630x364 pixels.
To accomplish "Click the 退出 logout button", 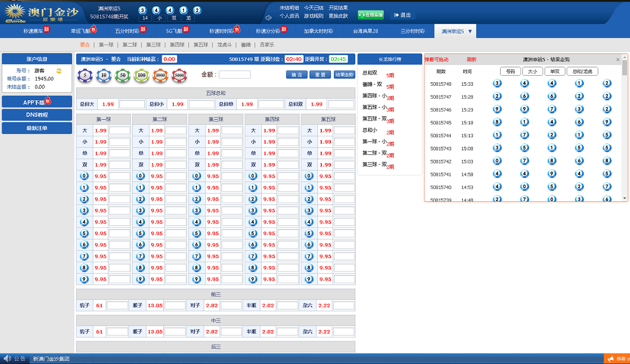I will pyautogui.click(x=402, y=15).
